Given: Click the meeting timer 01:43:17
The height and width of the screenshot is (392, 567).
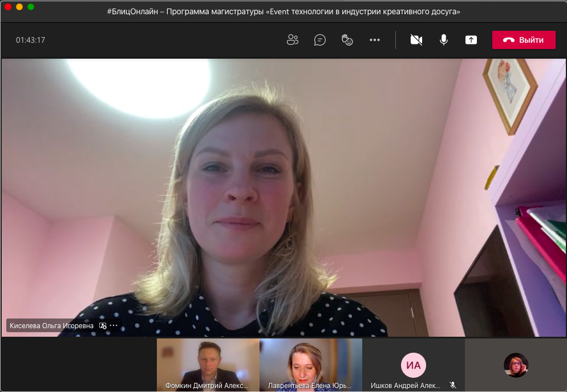Looking at the screenshot, I should 30,40.
